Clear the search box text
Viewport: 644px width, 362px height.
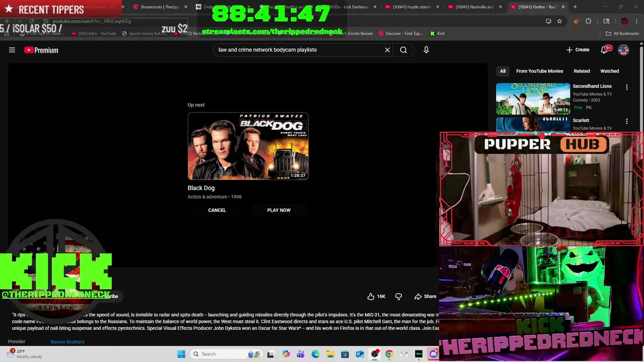tap(387, 50)
